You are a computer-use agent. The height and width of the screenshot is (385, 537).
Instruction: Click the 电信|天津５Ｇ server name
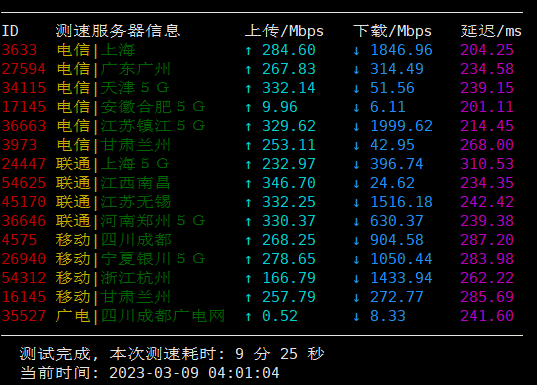113,88
